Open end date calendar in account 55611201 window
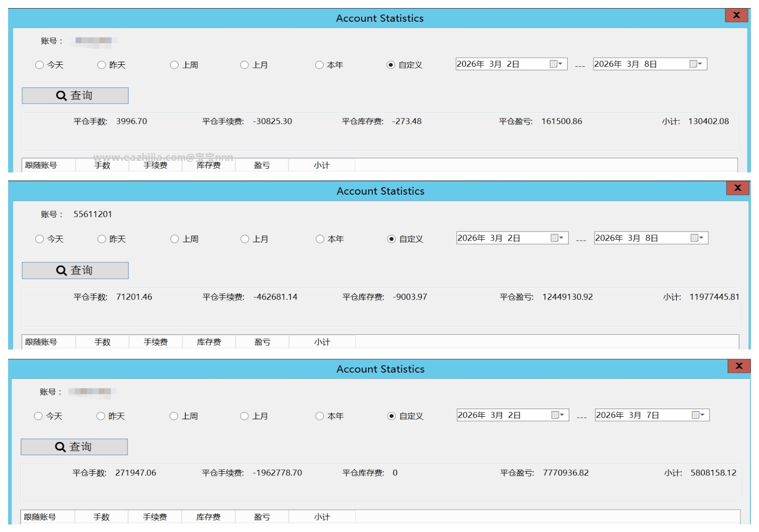This screenshot has height=532, width=759. (x=697, y=238)
